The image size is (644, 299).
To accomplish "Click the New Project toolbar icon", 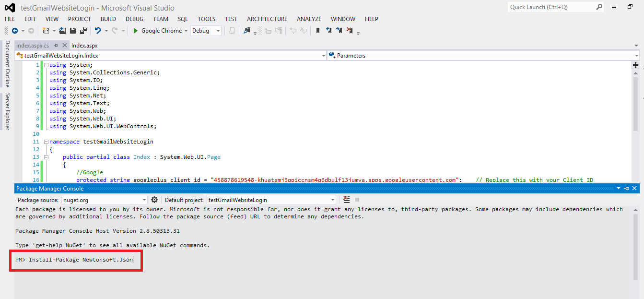I will (x=46, y=31).
